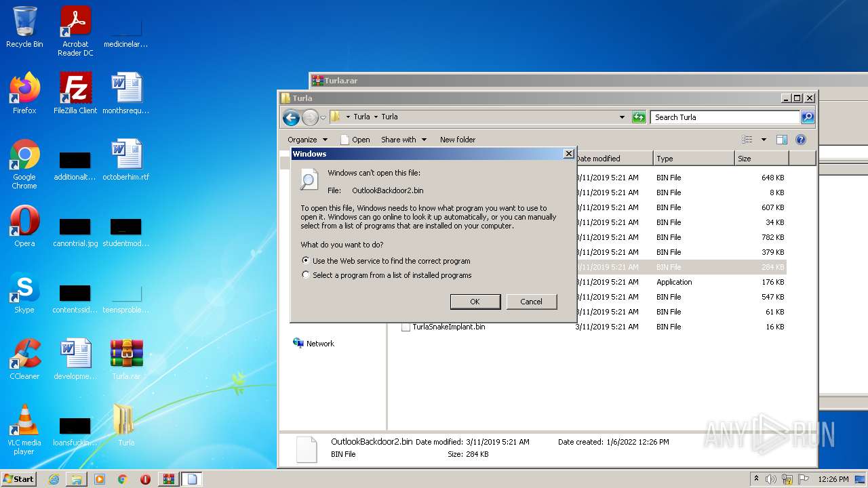Image resolution: width=868 pixels, height=488 pixels.
Task: Click the Open toolbar command
Action: coord(355,140)
